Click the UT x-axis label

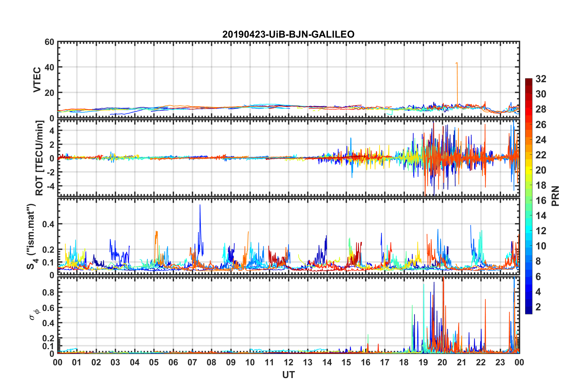click(x=288, y=375)
